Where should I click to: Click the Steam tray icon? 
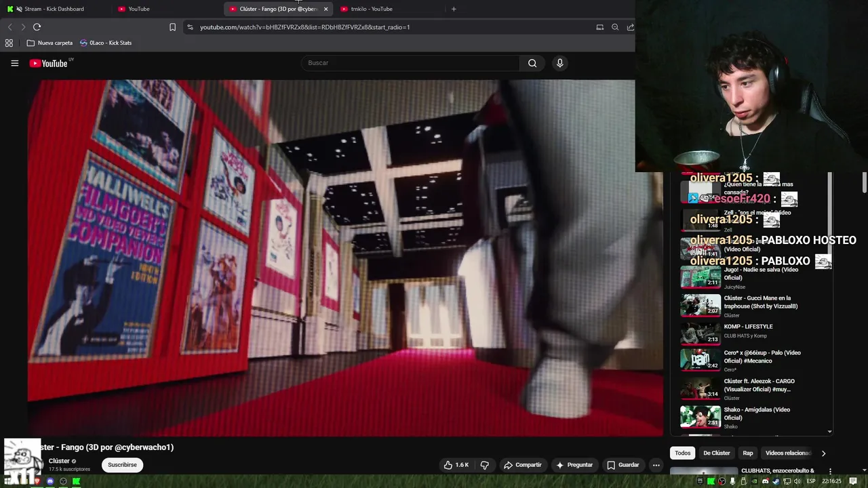[x=776, y=481]
